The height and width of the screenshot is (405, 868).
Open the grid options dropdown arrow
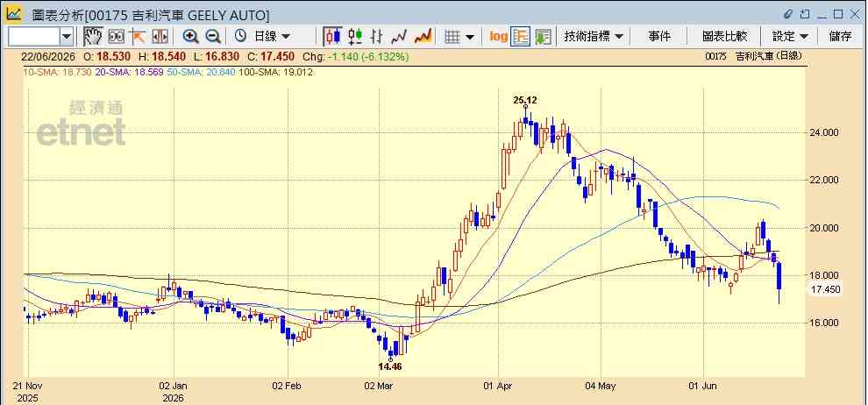[470, 37]
